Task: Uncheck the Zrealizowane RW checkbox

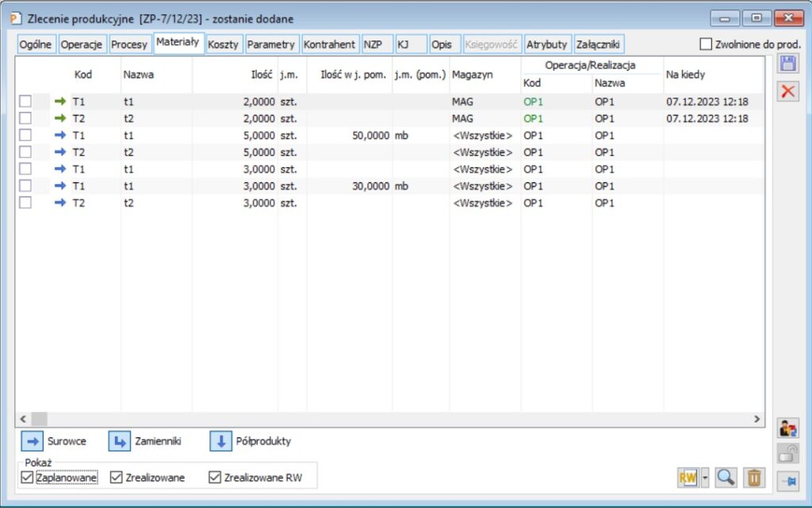Action: coord(214,477)
